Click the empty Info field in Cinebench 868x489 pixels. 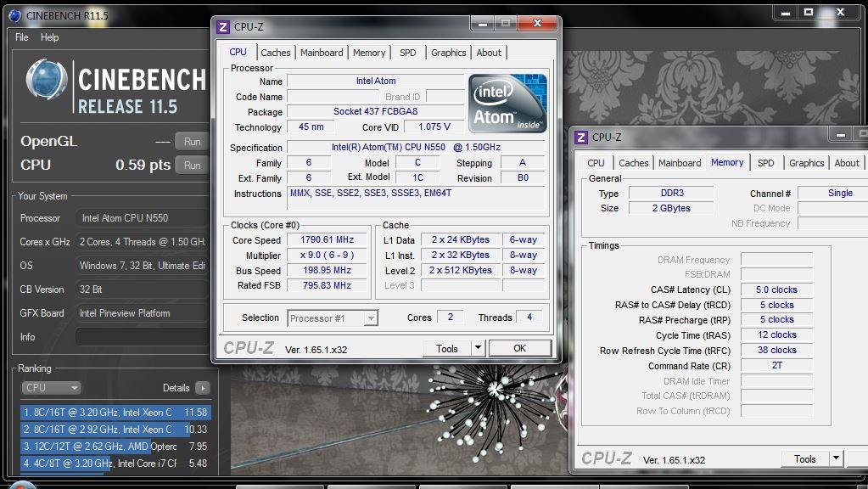click(142, 337)
